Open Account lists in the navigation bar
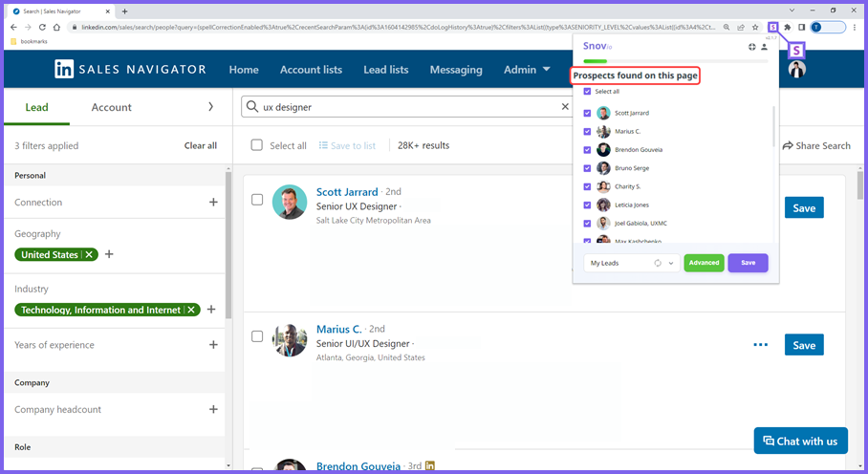Viewport: 868px width, 474px height. coord(311,70)
